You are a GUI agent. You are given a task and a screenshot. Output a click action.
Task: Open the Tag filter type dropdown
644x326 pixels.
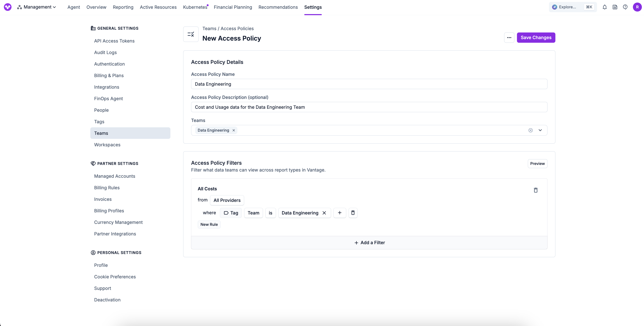tap(231, 213)
